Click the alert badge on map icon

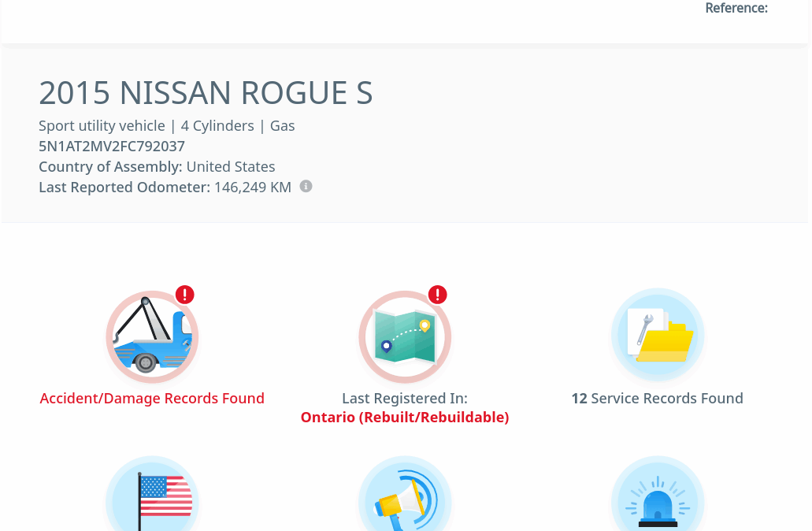pos(438,295)
